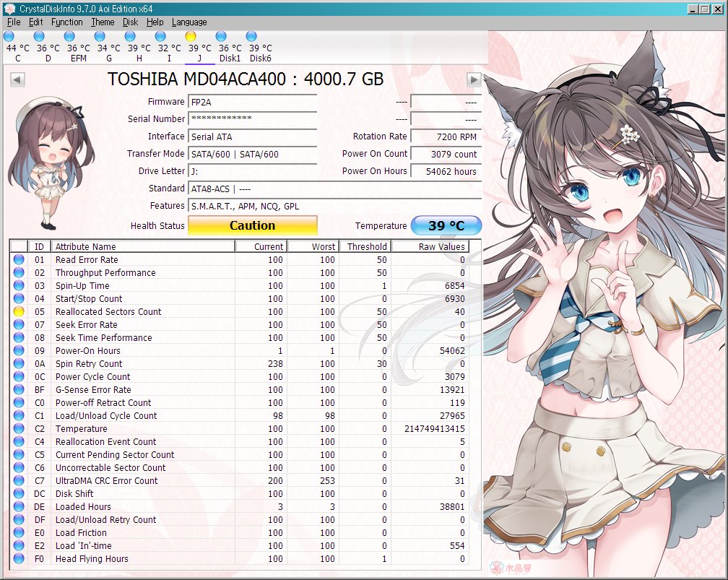Select the Uncorrectable Sector Count row name
This screenshot has height=580, width=728.
110,467
